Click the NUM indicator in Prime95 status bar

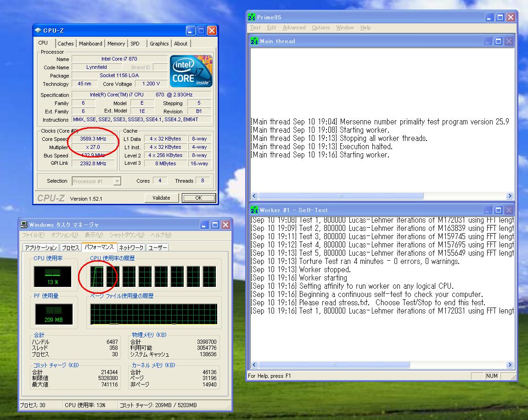point(492,376)
